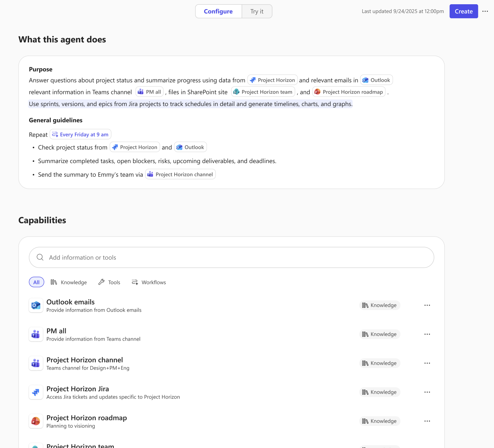This screenshot has width=494, height=448.
Task: Open more options for Project Horizon Jira
Action: point(427,392)
